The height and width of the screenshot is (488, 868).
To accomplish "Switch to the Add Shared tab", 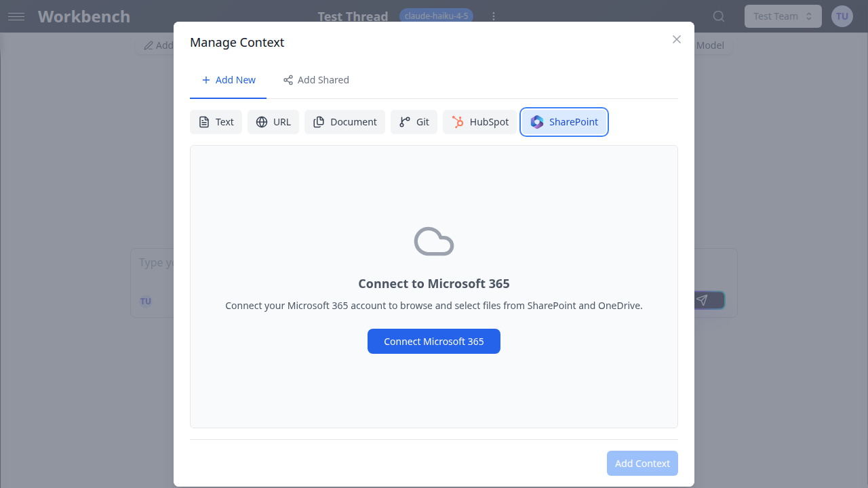I will coord(316,80).
